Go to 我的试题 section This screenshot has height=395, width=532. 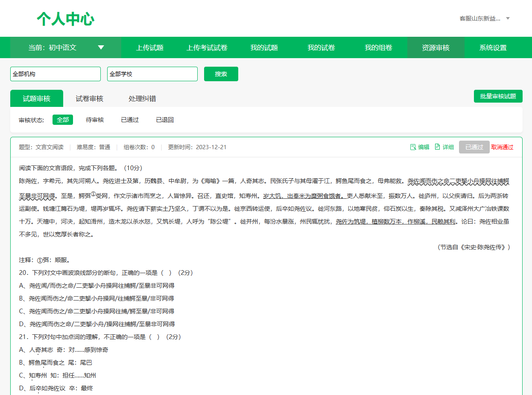click(264, 47)
